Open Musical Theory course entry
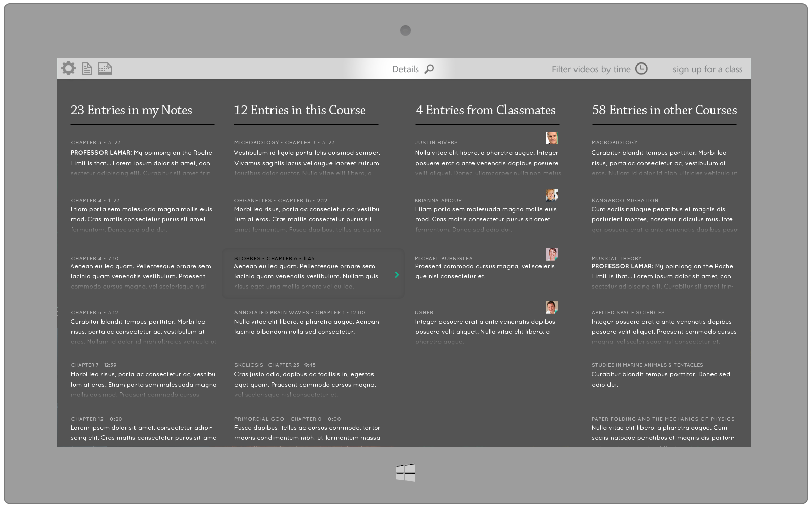Image resolution: width=812 pixels, height=508 pixels. 617,259
